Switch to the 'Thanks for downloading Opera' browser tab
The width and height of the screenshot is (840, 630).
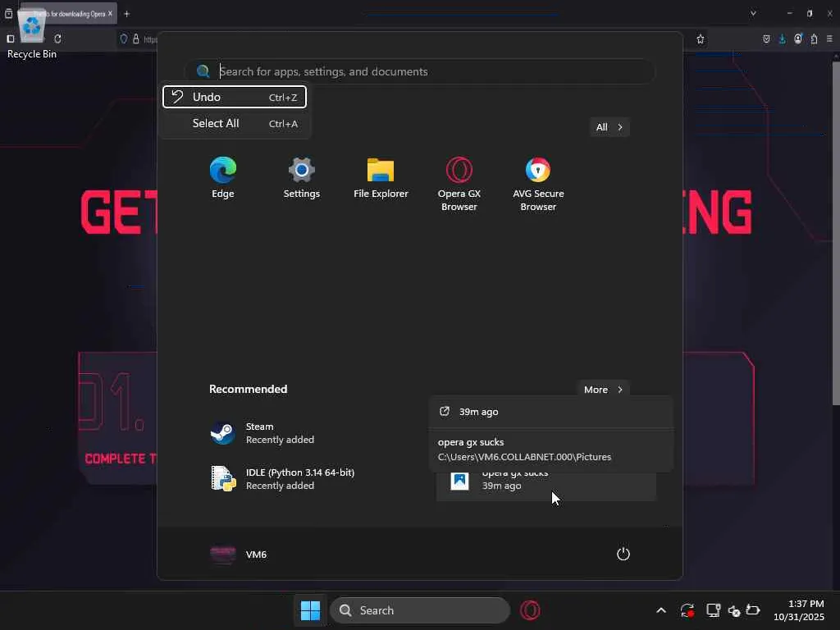click(x=67, y=14)
